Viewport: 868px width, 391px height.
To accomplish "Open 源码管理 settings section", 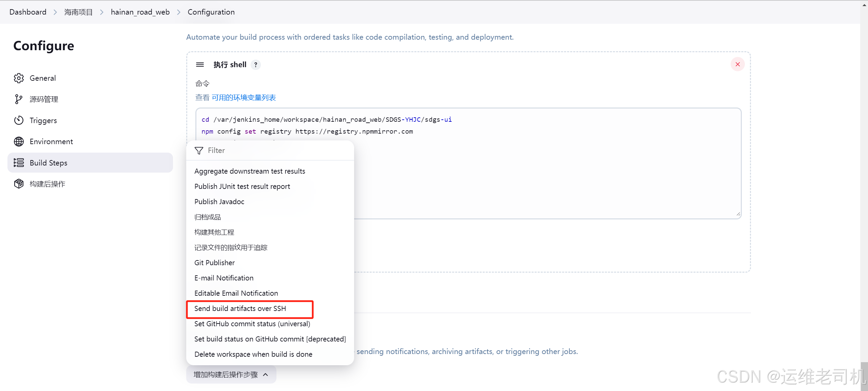I will pos(90,99).
